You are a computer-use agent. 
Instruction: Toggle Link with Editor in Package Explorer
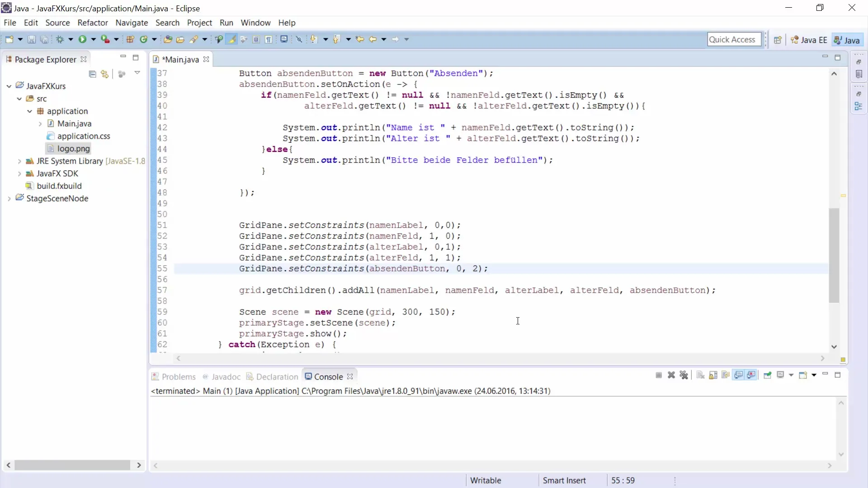[105, 74]
